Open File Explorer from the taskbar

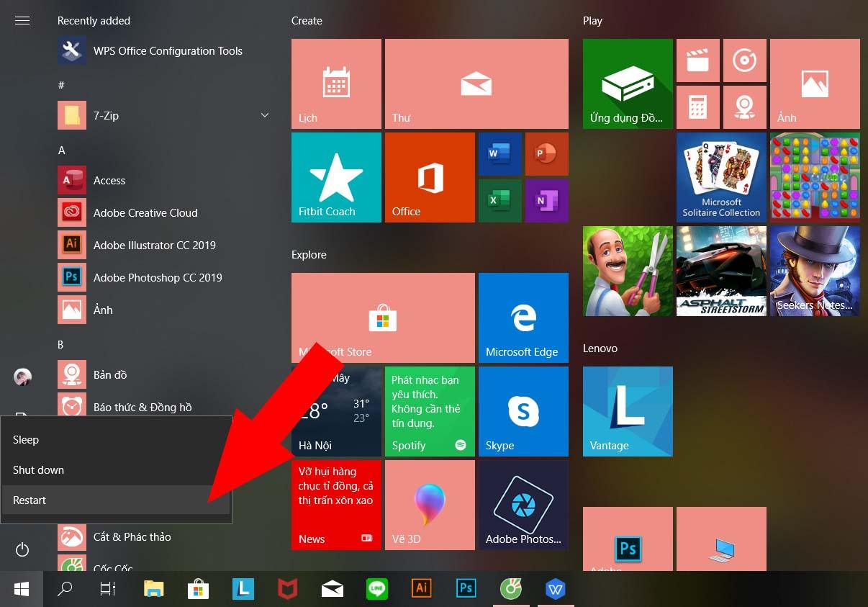pyautogui.click(x=153, y=589)
